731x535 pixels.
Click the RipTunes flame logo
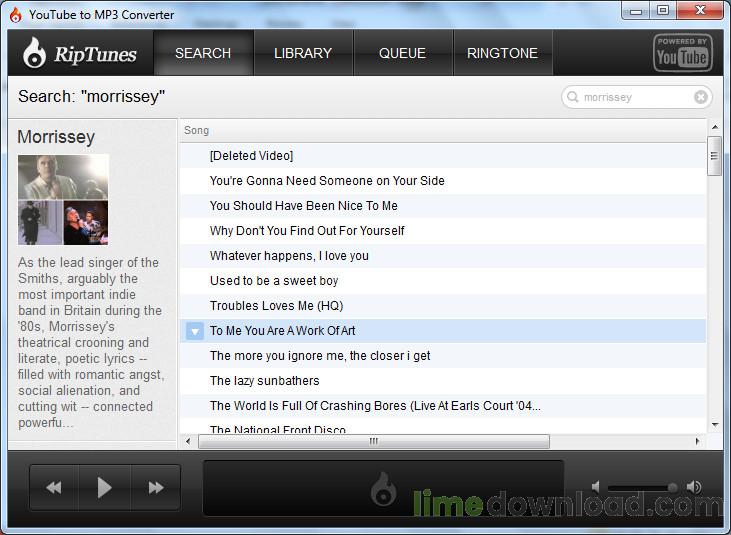[x=34, y=53]
